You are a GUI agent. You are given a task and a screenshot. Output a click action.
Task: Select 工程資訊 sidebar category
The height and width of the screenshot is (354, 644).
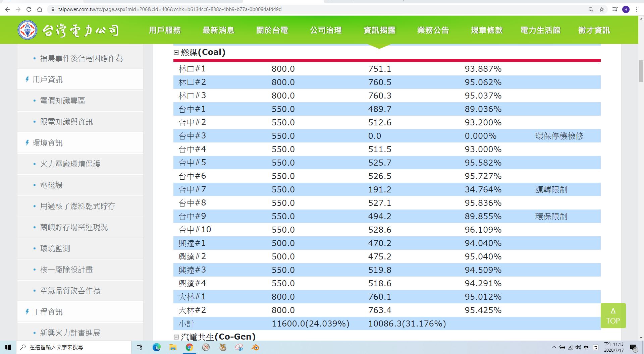48,312
